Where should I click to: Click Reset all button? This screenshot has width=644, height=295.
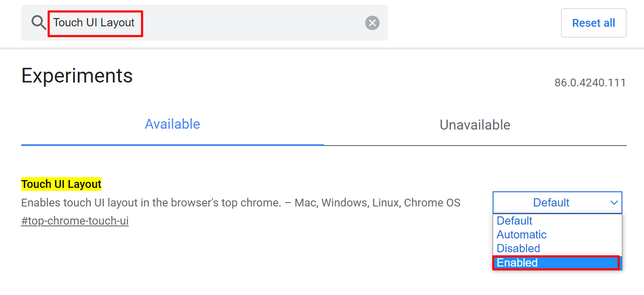click(593, 23)
